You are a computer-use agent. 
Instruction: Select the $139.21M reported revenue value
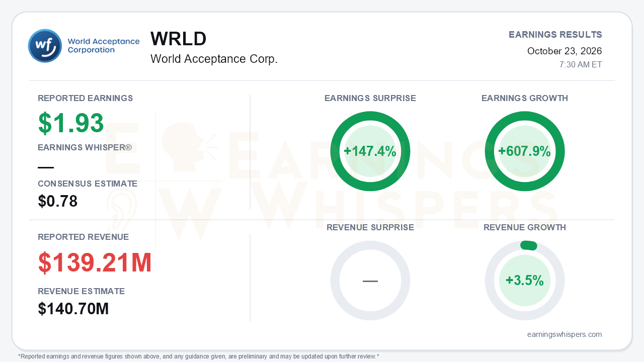95,263
